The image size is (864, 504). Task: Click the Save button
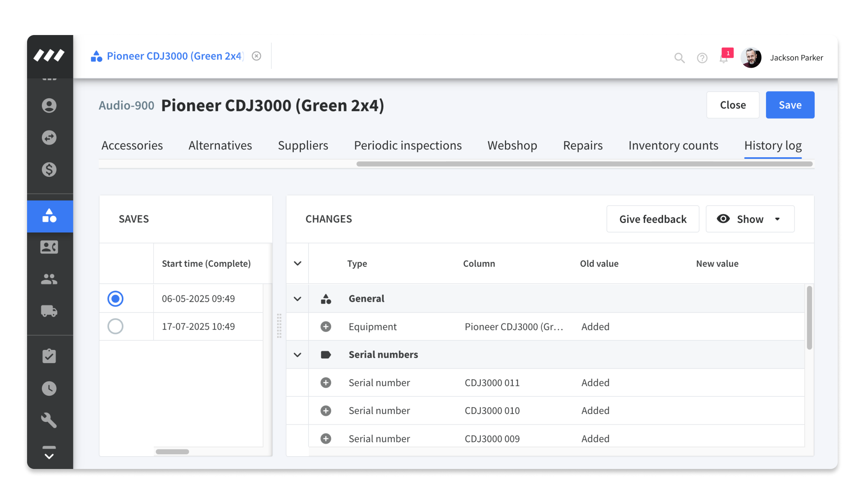coord(790,105)
